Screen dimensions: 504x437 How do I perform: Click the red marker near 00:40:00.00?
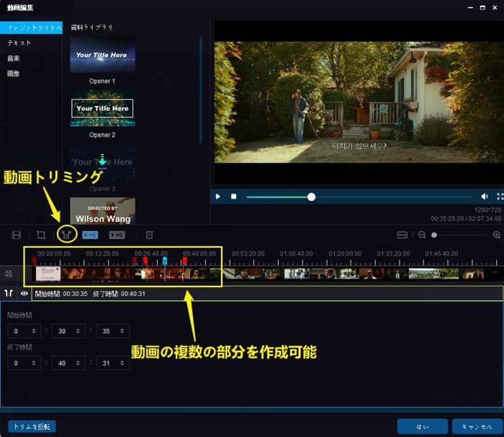(184, 261)
